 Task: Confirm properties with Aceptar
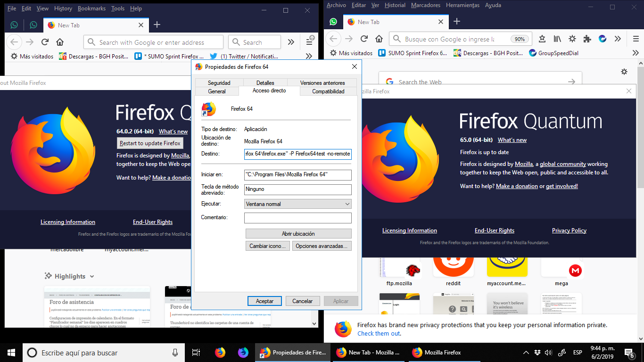264,301
